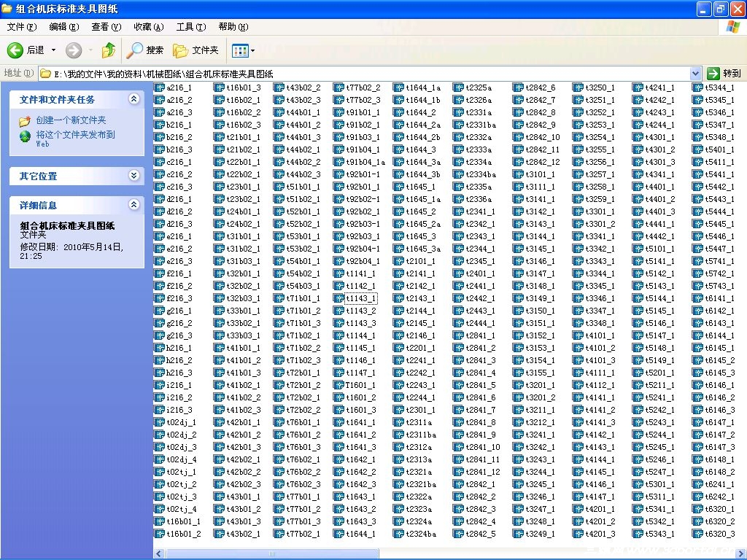Minimize the 组合机床标准夹具图纸 window
Viewport: 747px width, 560px height.
point(704,9)
